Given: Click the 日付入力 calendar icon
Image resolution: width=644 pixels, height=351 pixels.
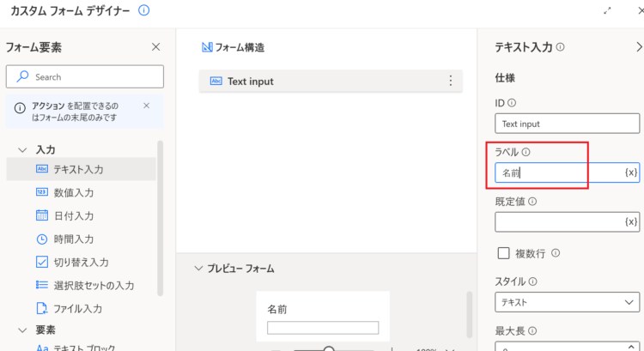Looking at the screenshot, I should pyautogui.click(x=42, y=215).
